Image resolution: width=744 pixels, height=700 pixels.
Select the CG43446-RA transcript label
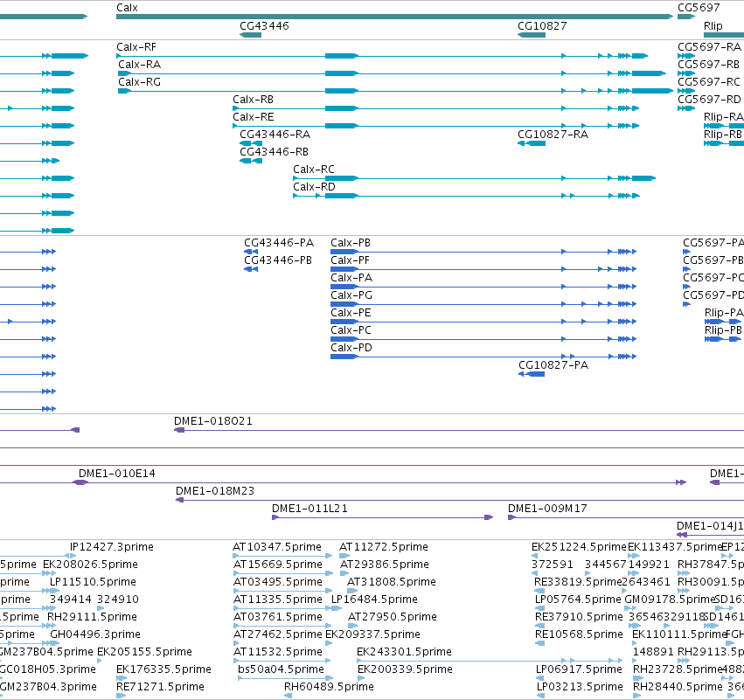click(275, 135)
